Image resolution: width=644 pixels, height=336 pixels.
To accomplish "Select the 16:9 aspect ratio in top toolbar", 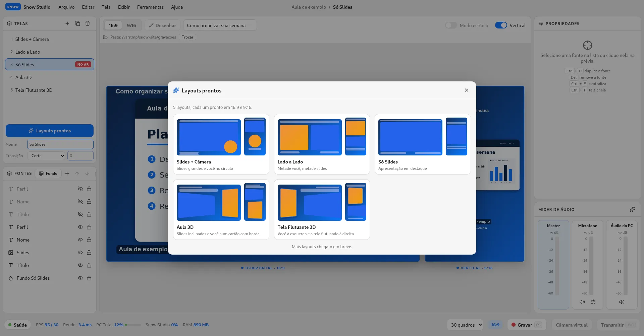I will [113, 25].
